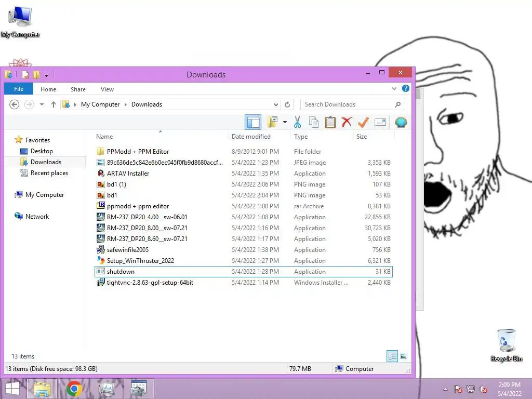Open Chrome from the taskbar
Viewport: 532px width, 399px height.
coord(74,389)
